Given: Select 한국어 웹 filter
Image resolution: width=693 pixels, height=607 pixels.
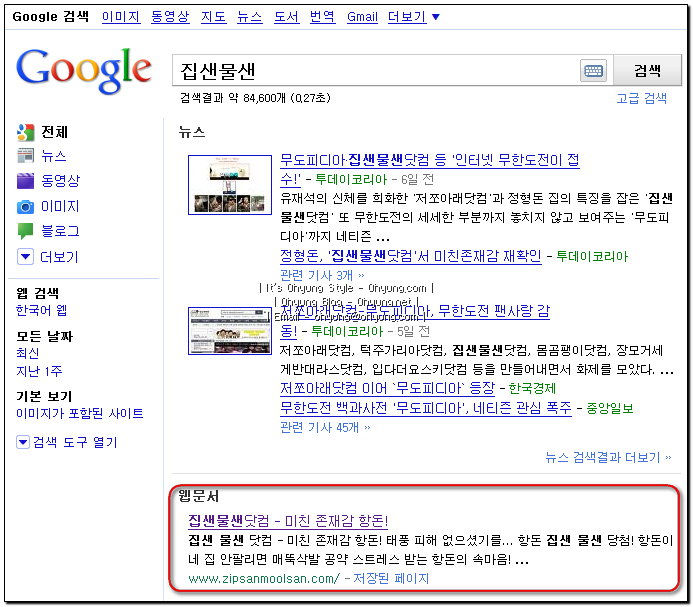Looking at the screenshot, I should [x=42, y=310].
